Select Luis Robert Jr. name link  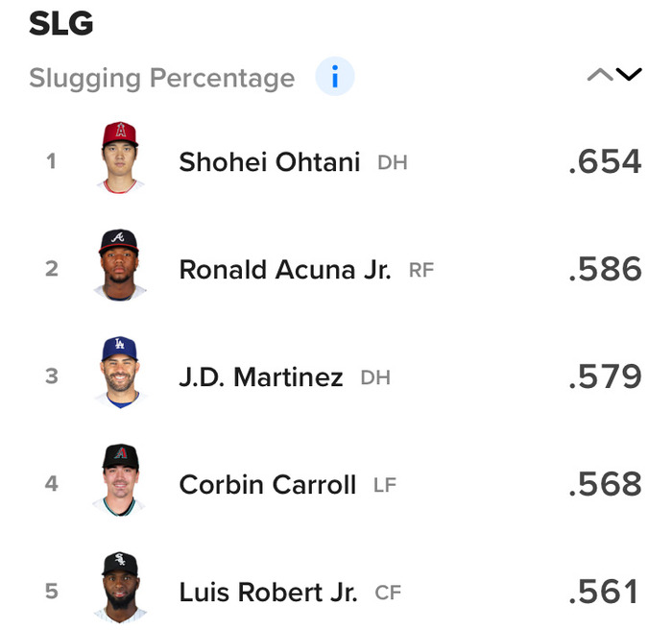pos(268,593)
